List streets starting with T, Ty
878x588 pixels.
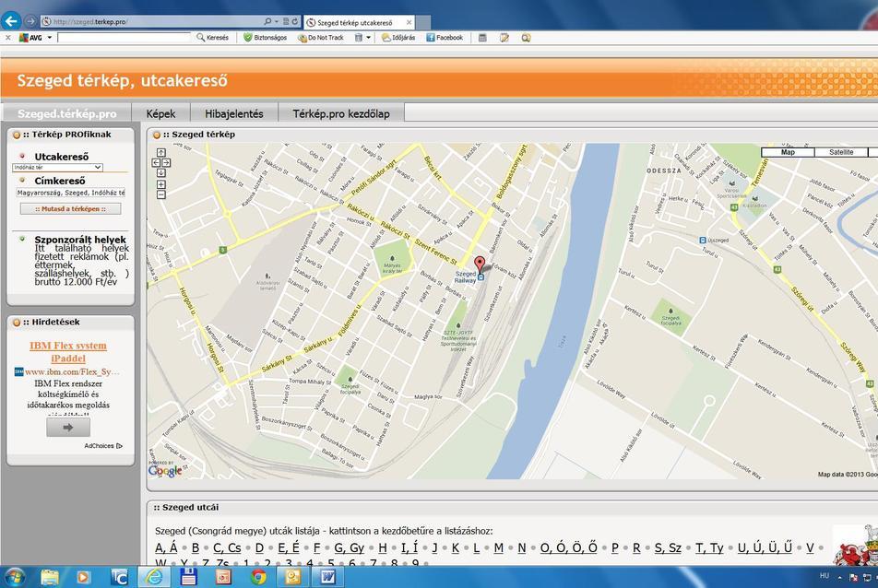click(709, 547)
